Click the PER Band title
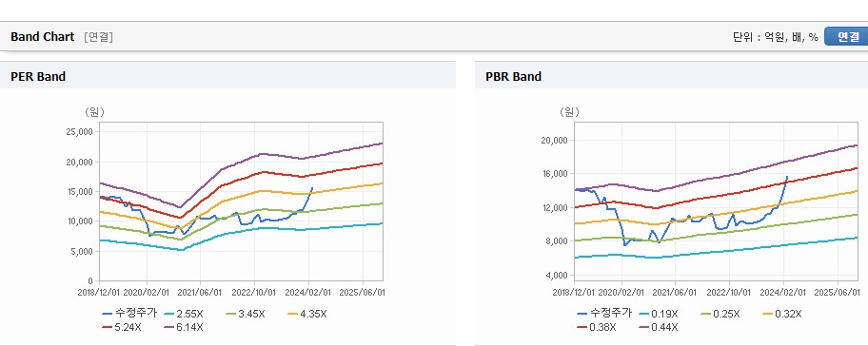Image resolution: width=868 pixels, height=346 pixels. (x=38, y=77)
